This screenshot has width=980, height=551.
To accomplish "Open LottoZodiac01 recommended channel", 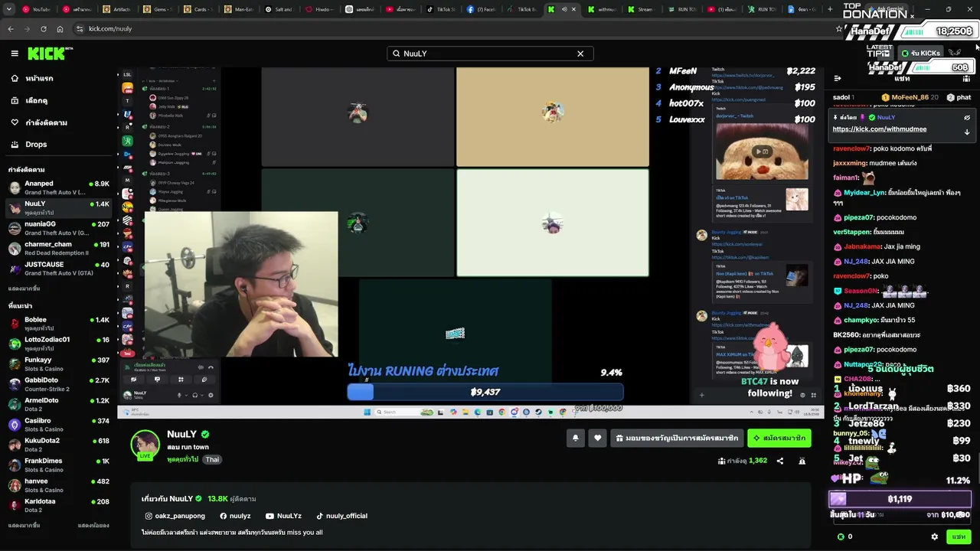I will (x=59, y=344).
